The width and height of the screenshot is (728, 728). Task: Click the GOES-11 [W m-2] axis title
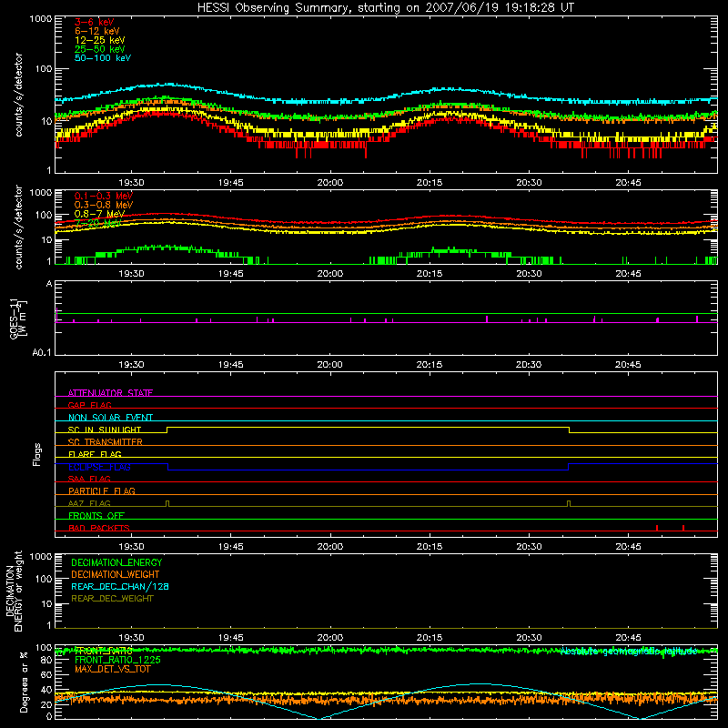(18, 318)
